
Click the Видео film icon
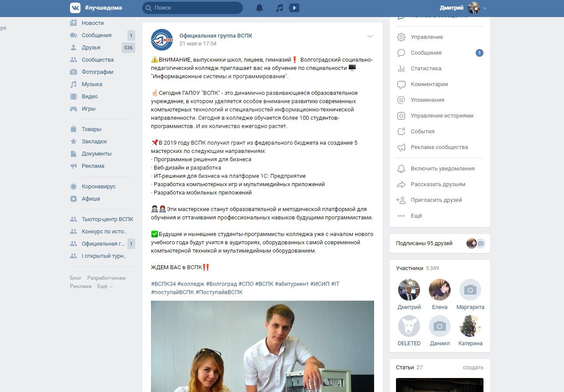click(74, 97)
